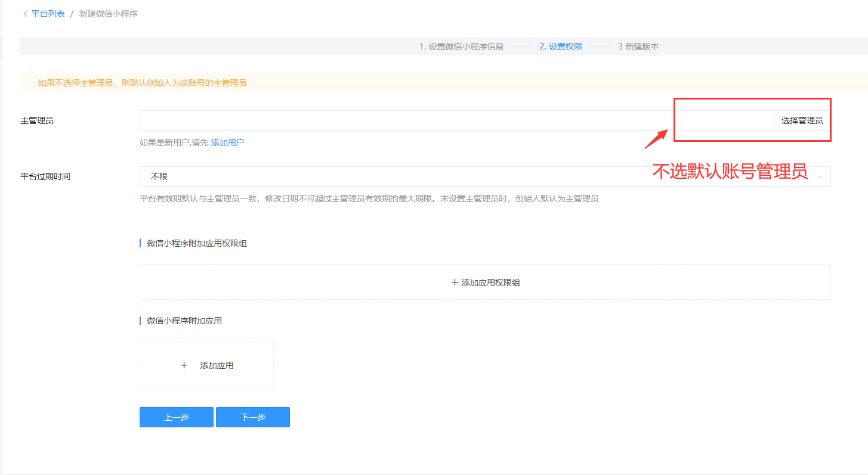Click the 微信小程序附加应用 section heading

click(x=184, y=321)
